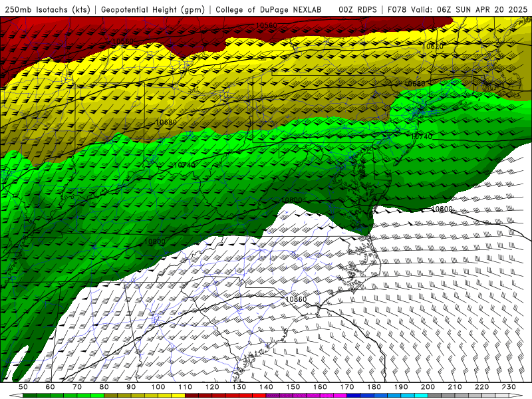Click the 'College of DuPage NEXLAB' text
This screenshot has height=399, width=532.
[x=269, y=10]
